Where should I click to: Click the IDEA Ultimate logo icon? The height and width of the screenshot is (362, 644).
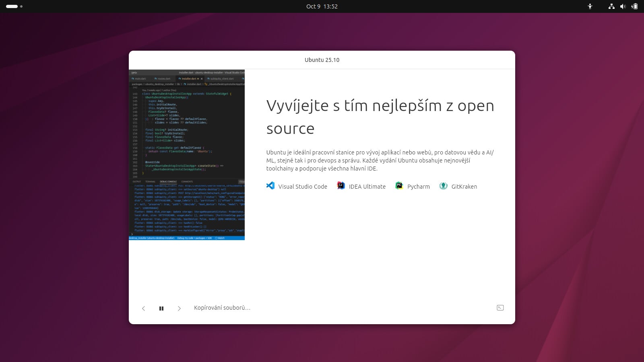(x=341, y=186)
